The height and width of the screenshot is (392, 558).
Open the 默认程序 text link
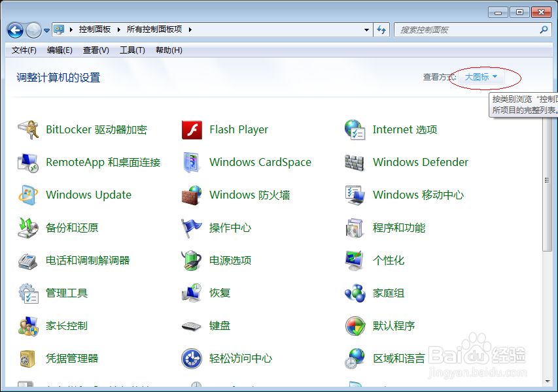pyautogui.click(x=394, y=326)
